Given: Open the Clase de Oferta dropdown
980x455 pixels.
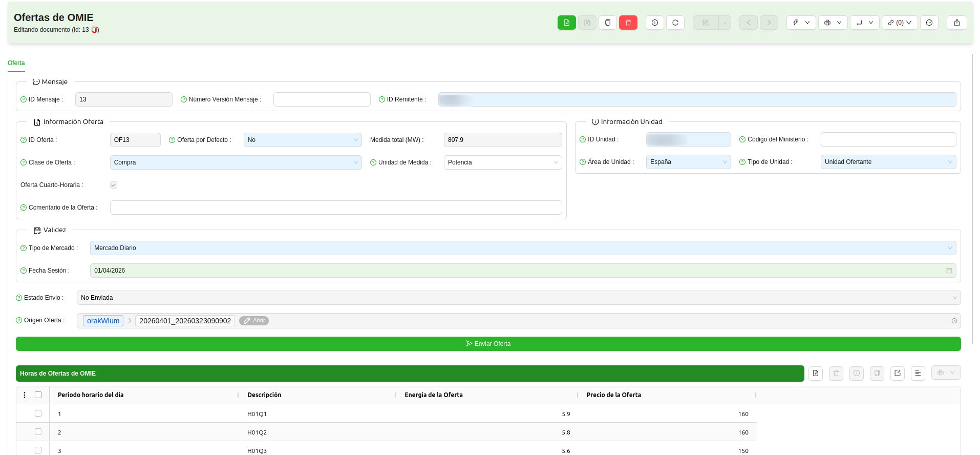Looking at the screenshot, I should [x=236, y=162].
